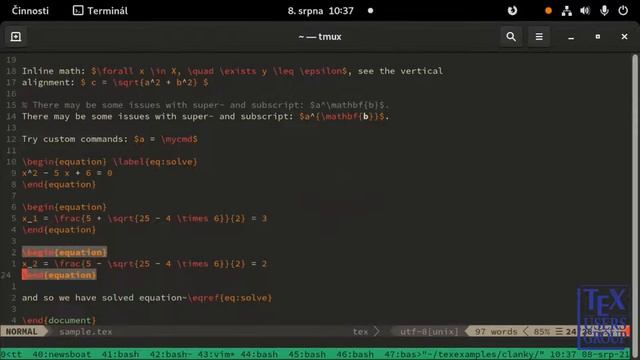This screenshot has width=640, height=360.
Task: Switch to tmux window 43:vim*
Action: (x=215, y=354)
